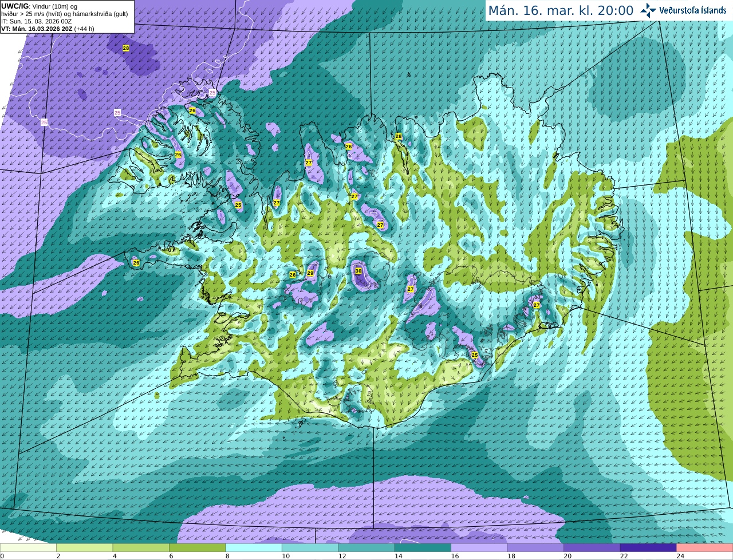This screenshot has height=560, width=733.
Task: Select the date heading Mán. 16. mar. kl. 20:00
Action: click(561, 11)
